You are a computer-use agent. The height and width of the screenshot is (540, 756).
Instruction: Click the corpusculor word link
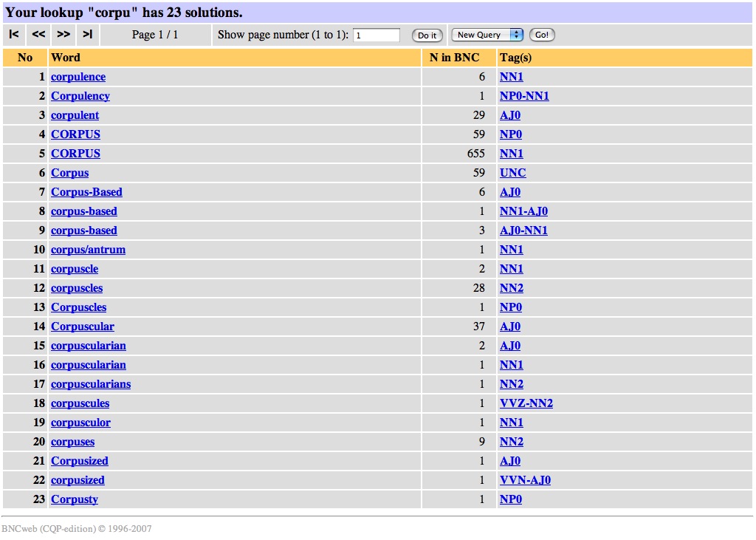(80, 423)
